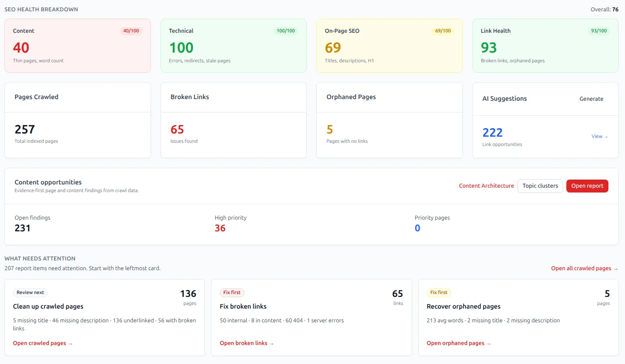Click 'Fix first' badge above Fix broken links

point(232,292)
